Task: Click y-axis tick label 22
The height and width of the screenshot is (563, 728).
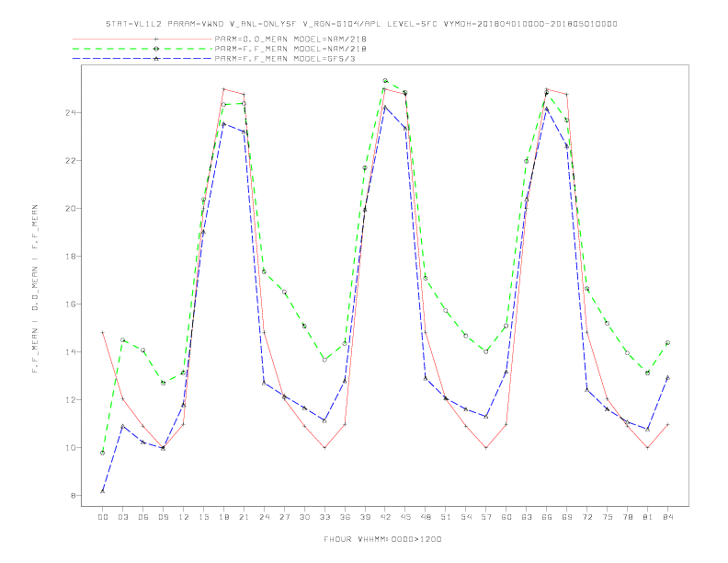Action: pyautogui.click(x=71, y=161)
